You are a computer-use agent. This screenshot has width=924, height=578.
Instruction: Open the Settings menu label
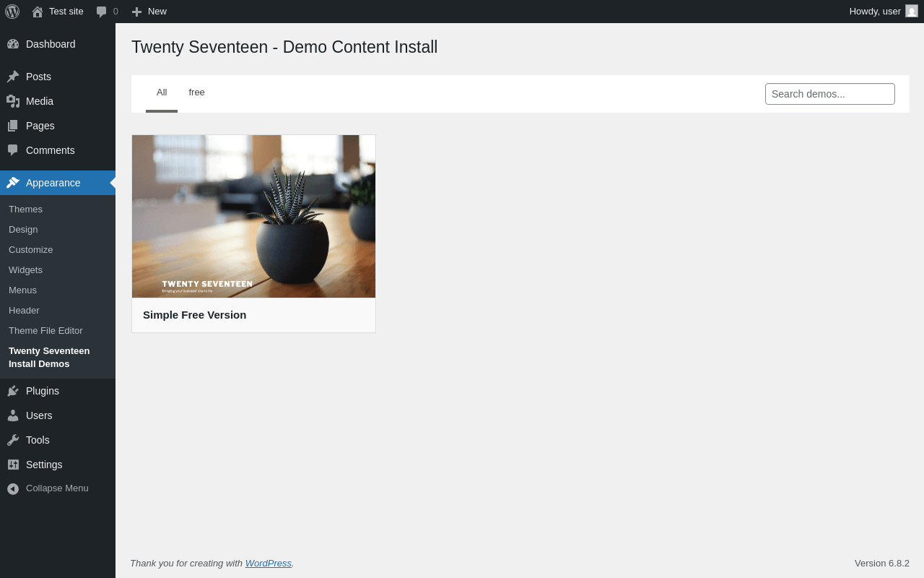(44, 465)
